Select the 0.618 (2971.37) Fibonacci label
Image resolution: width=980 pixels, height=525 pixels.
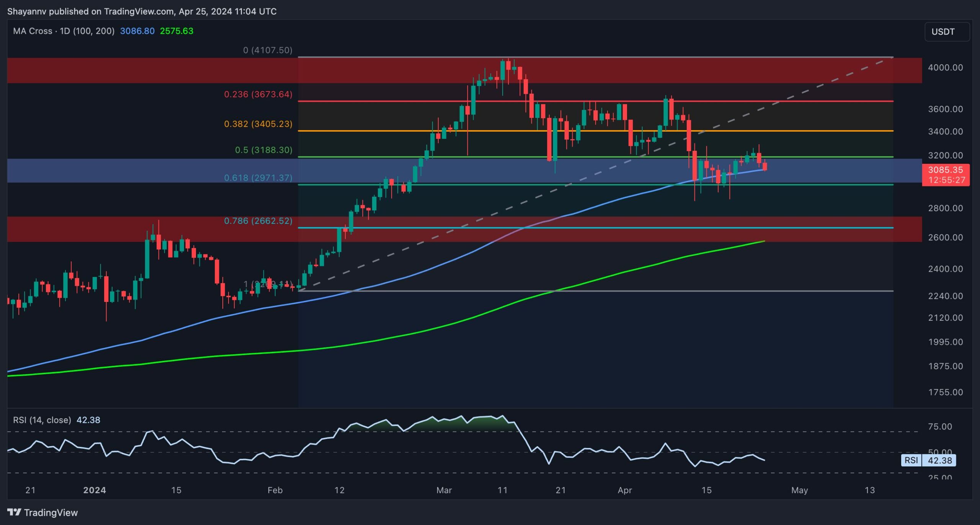(258, 178)
